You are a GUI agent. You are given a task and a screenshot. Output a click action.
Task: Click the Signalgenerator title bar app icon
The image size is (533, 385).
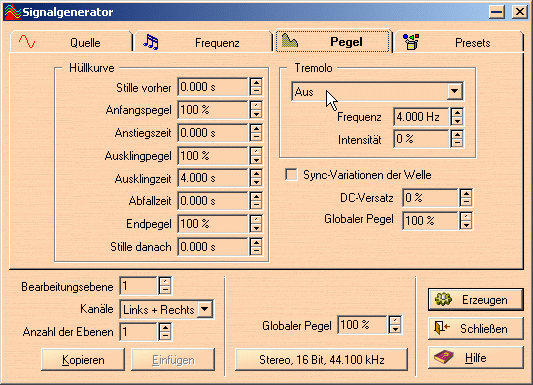tap(12, 12)
